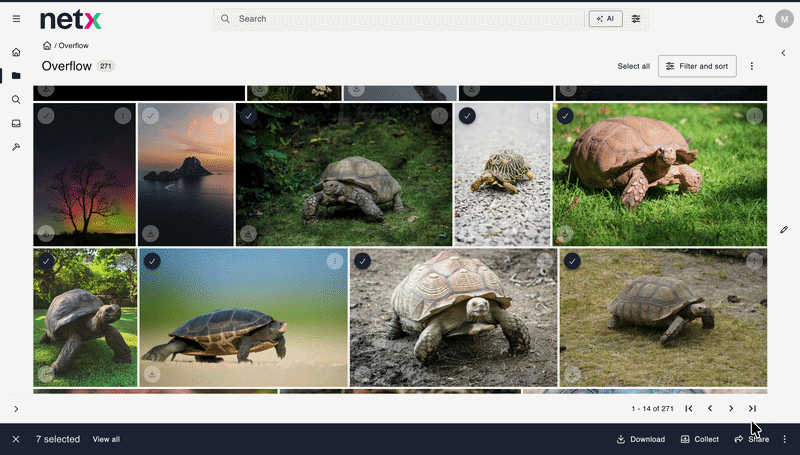Go to previous page of results
Screen dimensions: 800x455
710,409
